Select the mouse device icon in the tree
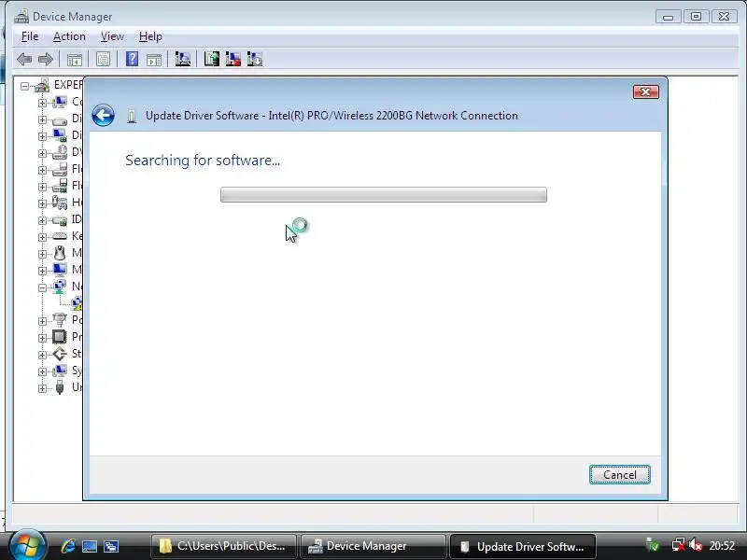The width and height of the screenshot is (747, 560). [x=60, y=252]
